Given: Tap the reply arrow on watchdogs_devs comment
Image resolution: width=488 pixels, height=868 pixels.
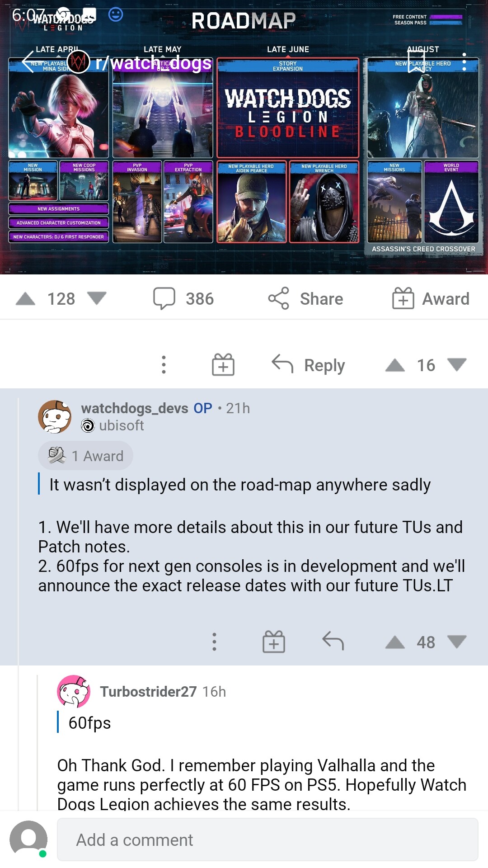Looking at the screenshot, I should [x=333, y=641].
